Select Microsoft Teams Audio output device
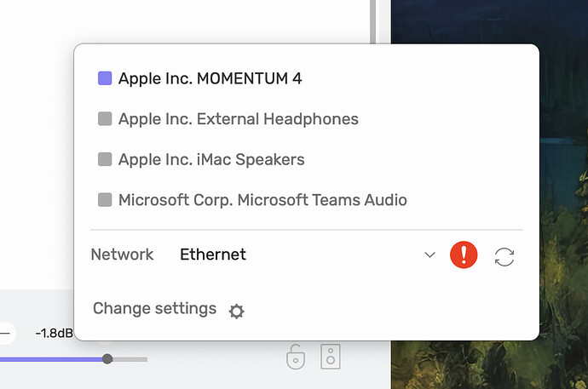 pos(252,200)
